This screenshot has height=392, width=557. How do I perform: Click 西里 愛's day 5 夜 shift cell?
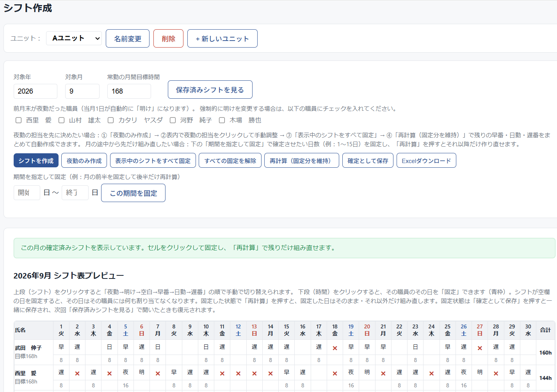click(x=126, y=372)
